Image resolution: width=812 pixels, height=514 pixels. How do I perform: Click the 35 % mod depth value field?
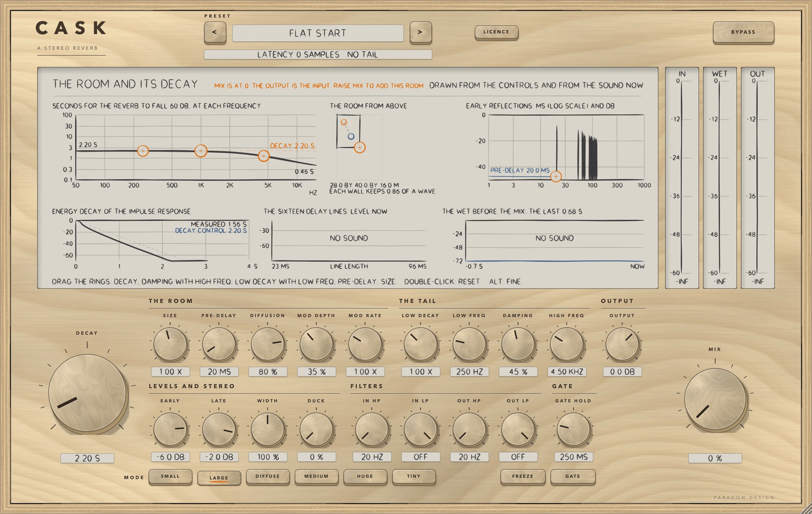point(317,372)
